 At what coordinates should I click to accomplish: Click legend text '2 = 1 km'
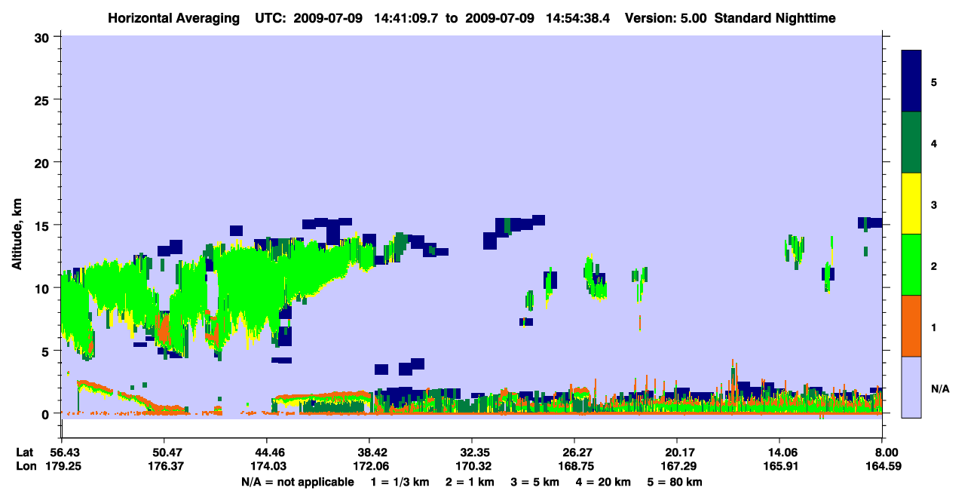469,481
